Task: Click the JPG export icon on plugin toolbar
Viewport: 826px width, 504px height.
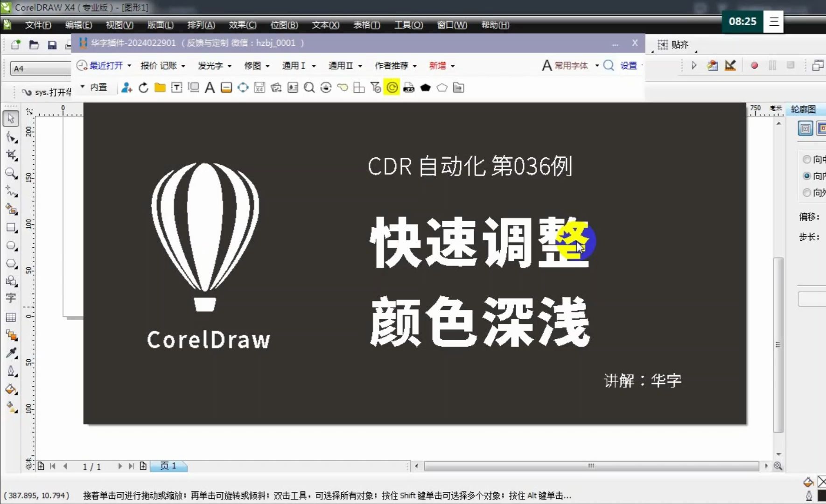Action: [409, 87]
